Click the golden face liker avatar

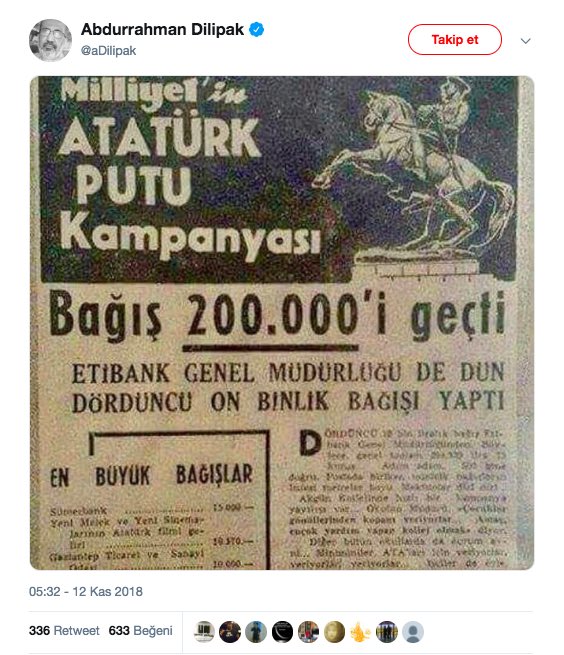pos(335,631)
